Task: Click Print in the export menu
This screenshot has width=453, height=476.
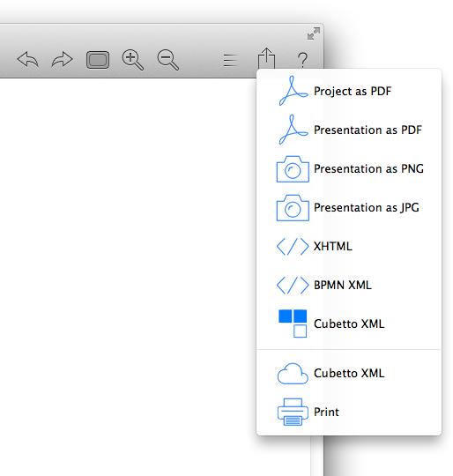Action: [x=349, y=412]
